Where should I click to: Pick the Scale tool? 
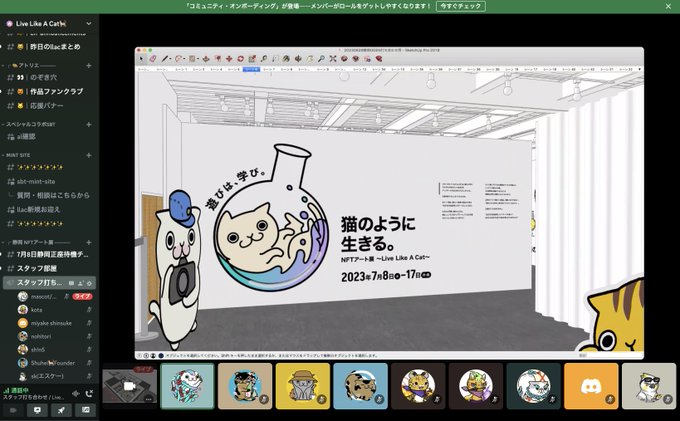point(252,59)
